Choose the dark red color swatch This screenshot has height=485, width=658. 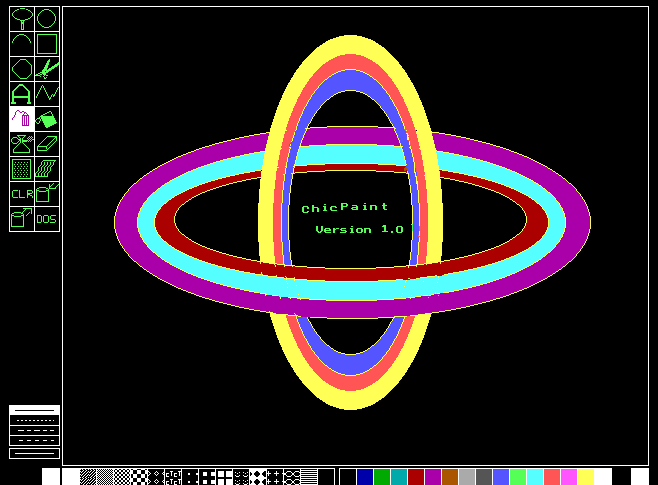416,477
